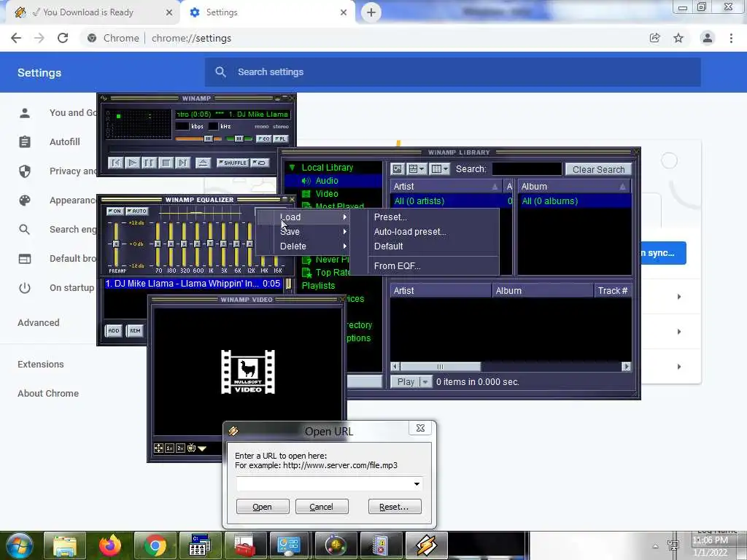Click Open in the Open URL dialog

pos(263,507)
